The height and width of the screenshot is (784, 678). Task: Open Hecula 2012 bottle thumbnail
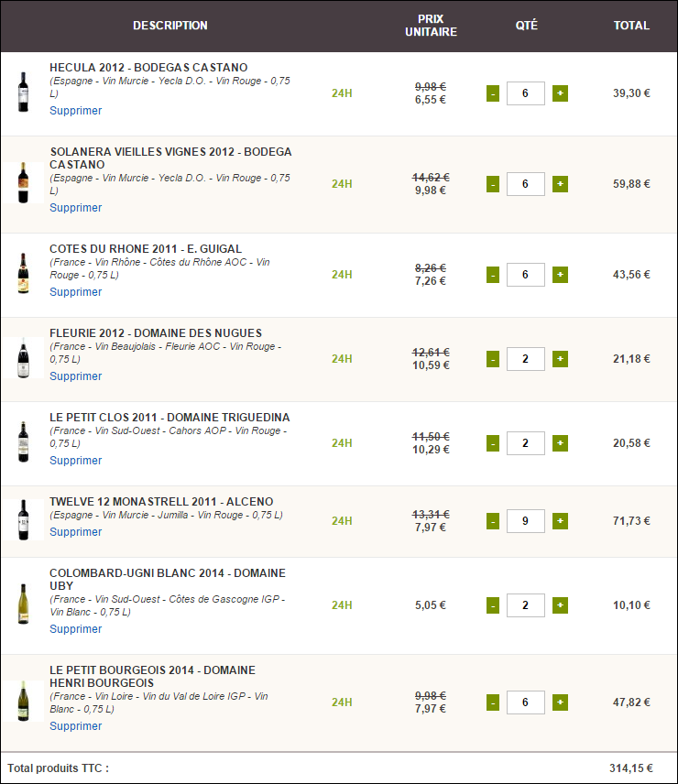[x=23, y=92]
